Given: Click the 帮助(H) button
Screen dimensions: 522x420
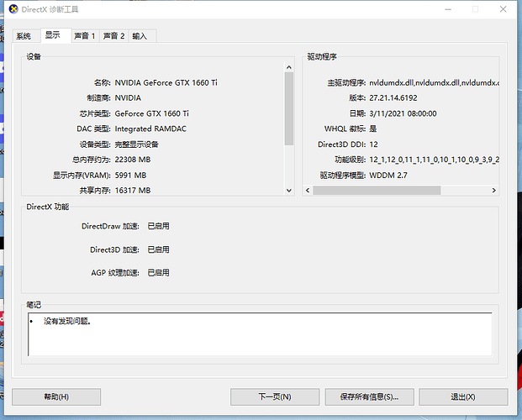Looking at the screenshot, I should click(x=56, y=396).
